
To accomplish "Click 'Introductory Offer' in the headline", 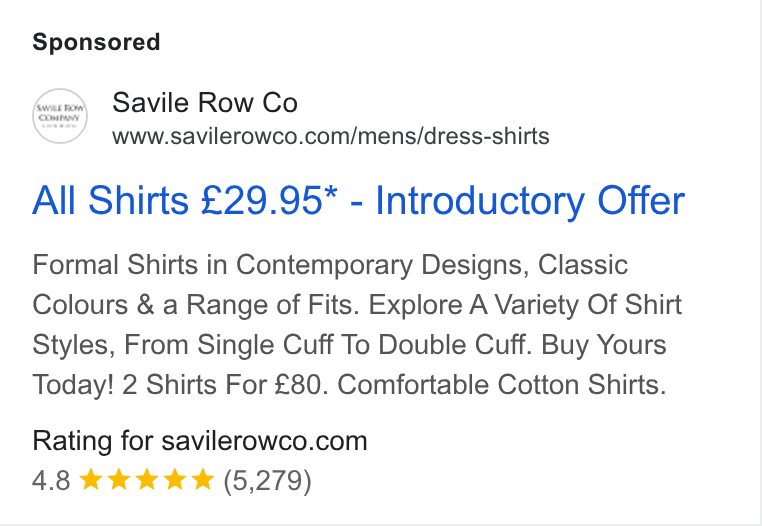I will click(x=530, y=200).
